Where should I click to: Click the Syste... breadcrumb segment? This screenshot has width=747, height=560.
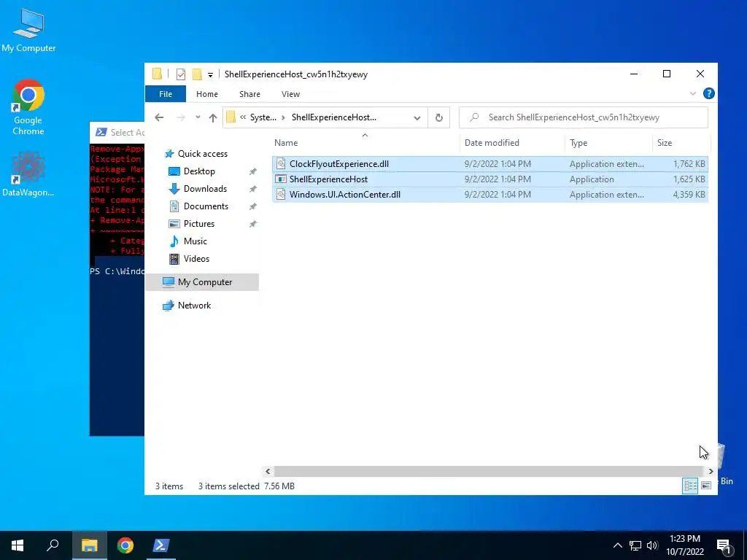coord(263,117)
